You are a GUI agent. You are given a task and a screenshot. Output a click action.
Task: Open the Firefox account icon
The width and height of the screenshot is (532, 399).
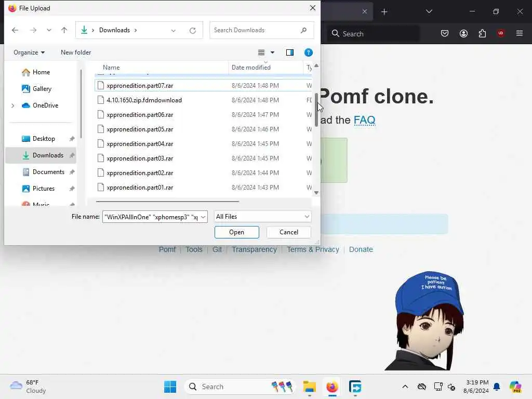[x=463, y=33]
